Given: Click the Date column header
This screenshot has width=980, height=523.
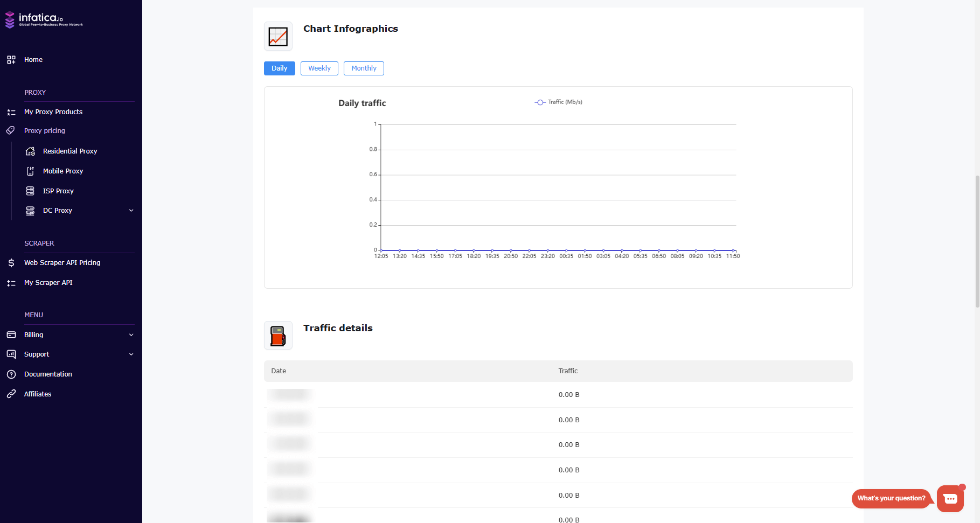Looking at the screenshot, I should click(279, 371).
